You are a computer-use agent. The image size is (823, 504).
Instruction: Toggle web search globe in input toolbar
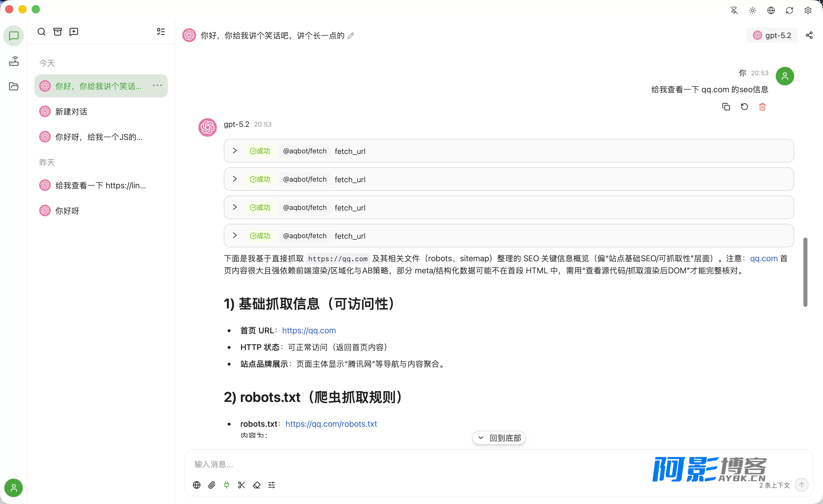tap(197, 485)
